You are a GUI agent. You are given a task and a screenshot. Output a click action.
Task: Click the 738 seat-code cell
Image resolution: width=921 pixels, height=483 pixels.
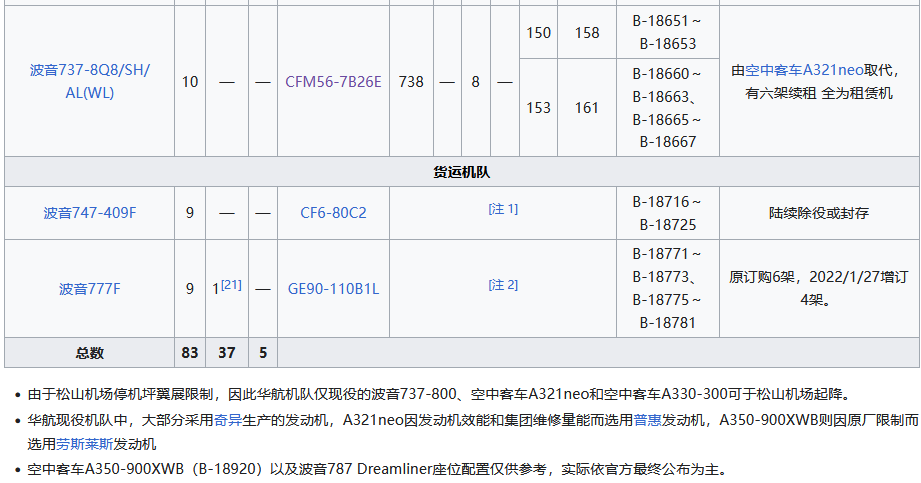tap(411, 82)
